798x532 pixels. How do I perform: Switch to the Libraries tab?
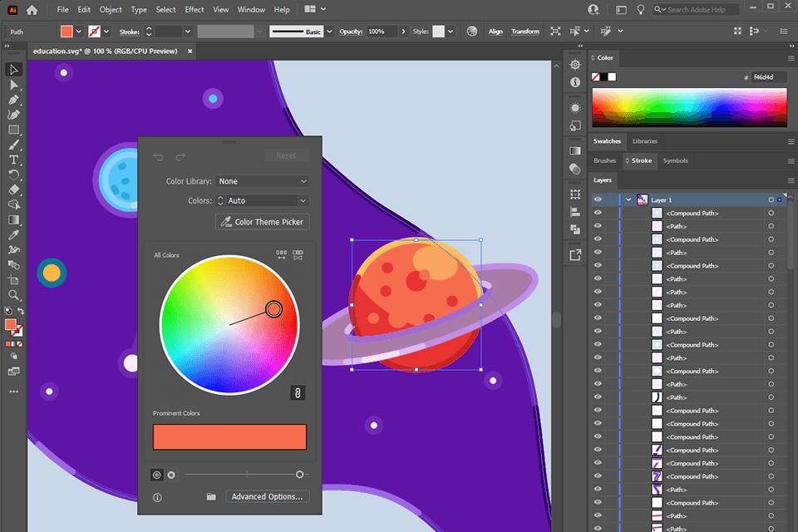(645, 141)
